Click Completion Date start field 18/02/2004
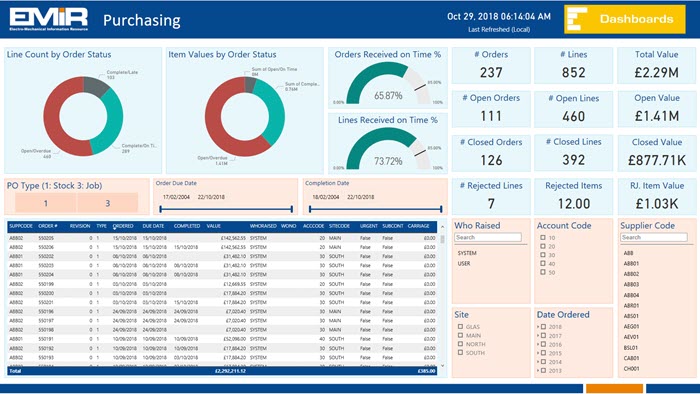 pos(326,197)
